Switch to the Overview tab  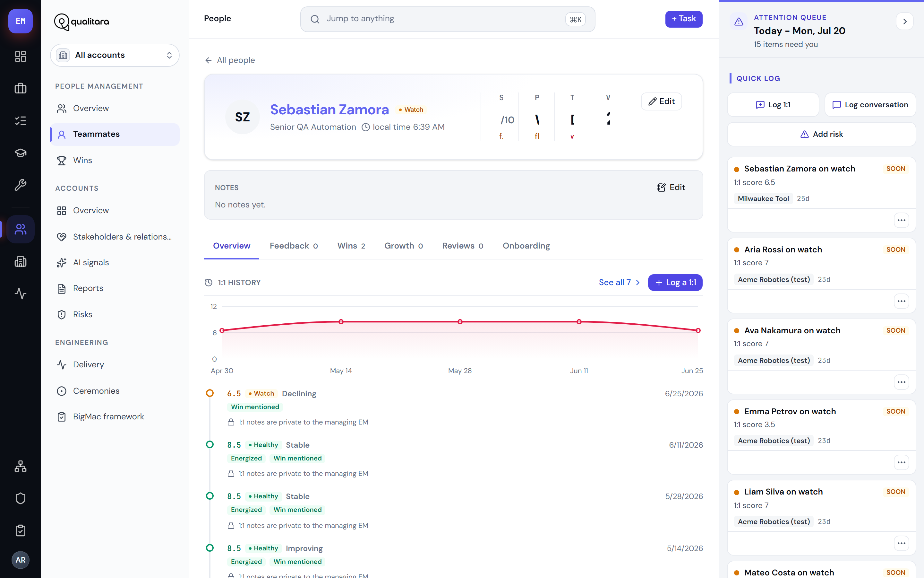tap(231, 246)
